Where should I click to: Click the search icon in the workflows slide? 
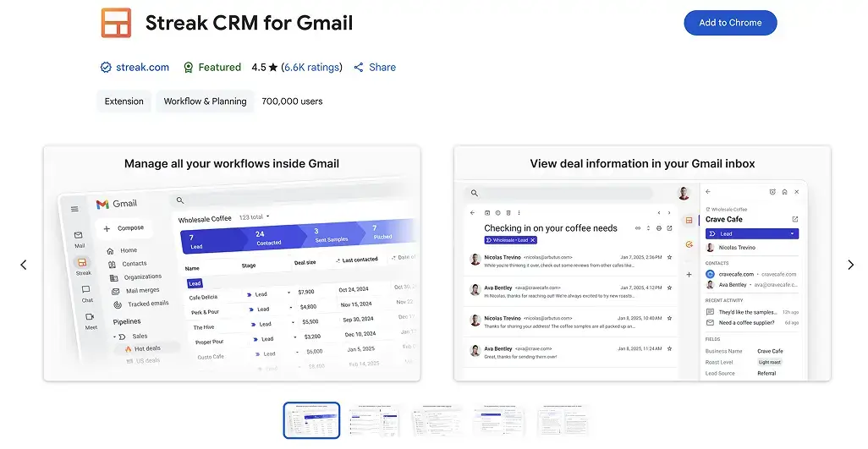click(180, 200)
